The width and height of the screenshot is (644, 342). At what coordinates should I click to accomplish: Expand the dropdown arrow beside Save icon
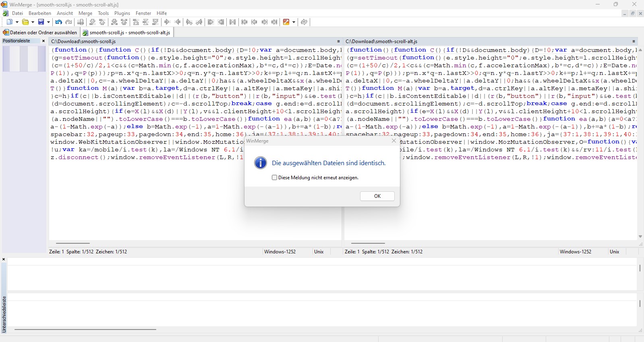(x=49, y=22)
